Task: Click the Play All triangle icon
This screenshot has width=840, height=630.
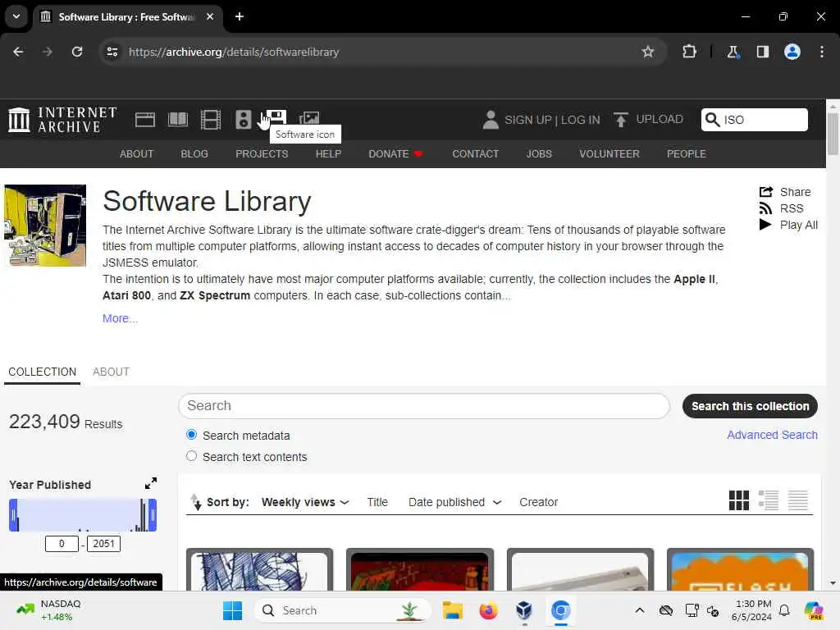Action: pos(765,225)
